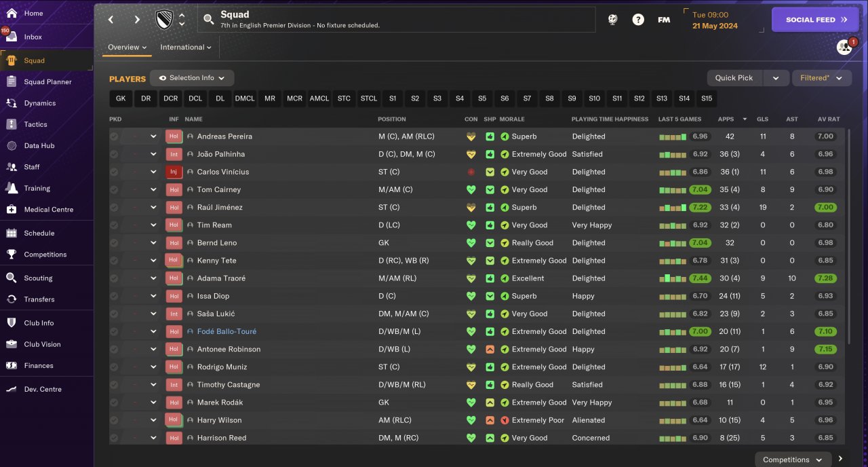Switch to the International tab
The image size is (868, 467).
185,48
